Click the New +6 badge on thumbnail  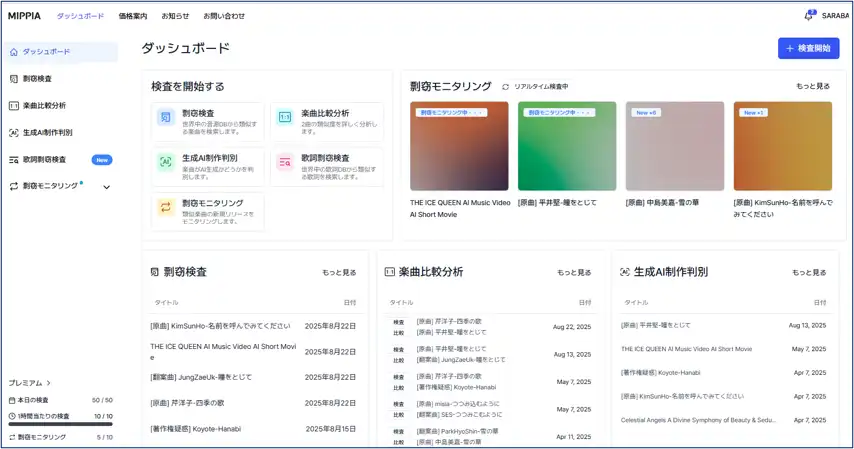click(646, 113)
